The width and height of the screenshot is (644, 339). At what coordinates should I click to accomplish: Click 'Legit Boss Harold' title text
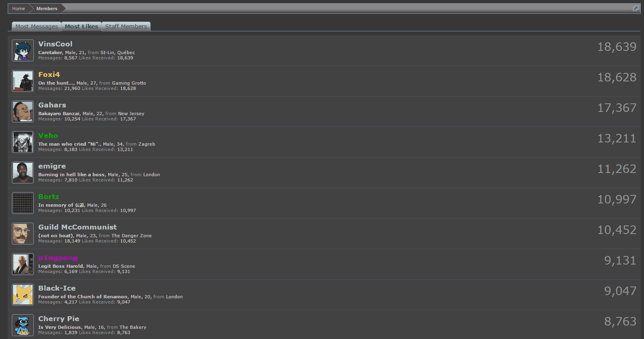[61, 266]
